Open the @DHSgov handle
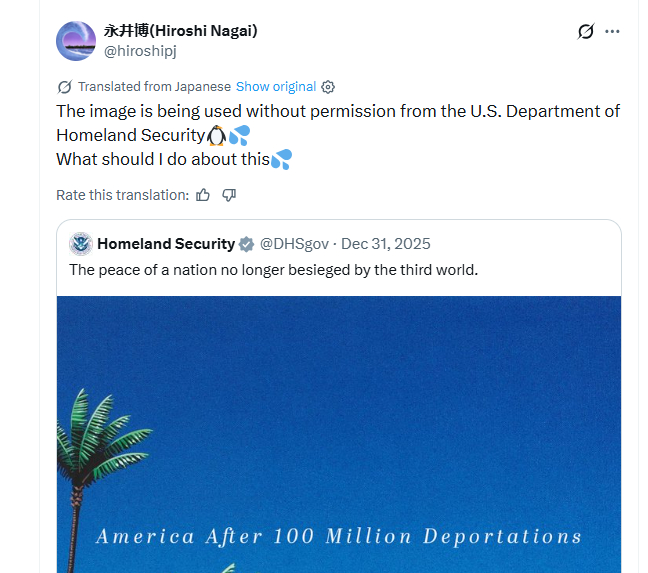 [x=294, y=244]
